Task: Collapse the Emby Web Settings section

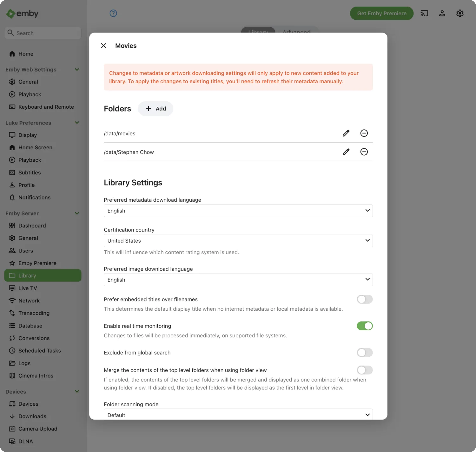Action: tap(77, 70)
